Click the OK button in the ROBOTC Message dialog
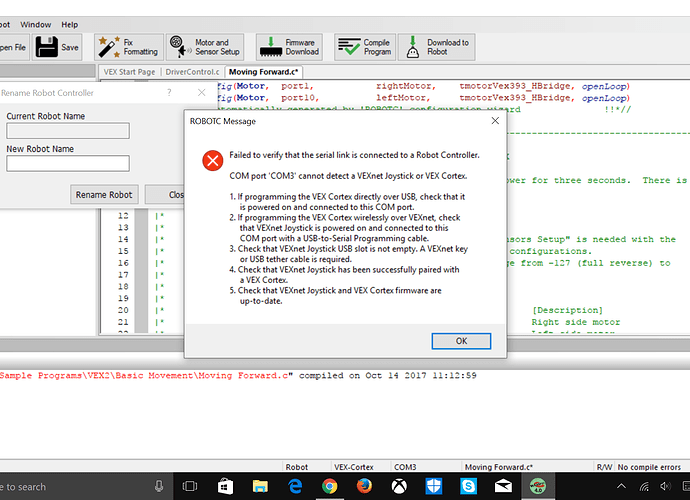Screen dimensions: 690x500 (461, 341)
